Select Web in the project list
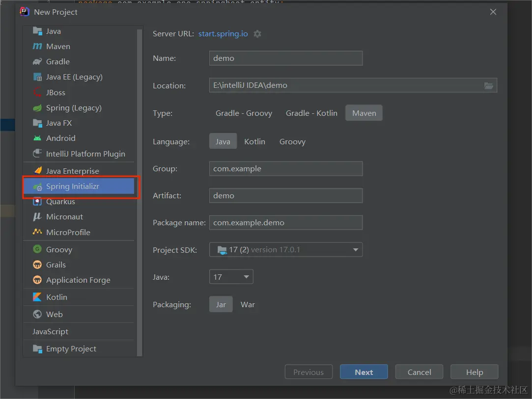532x399 pixels. tap(79, 314)
